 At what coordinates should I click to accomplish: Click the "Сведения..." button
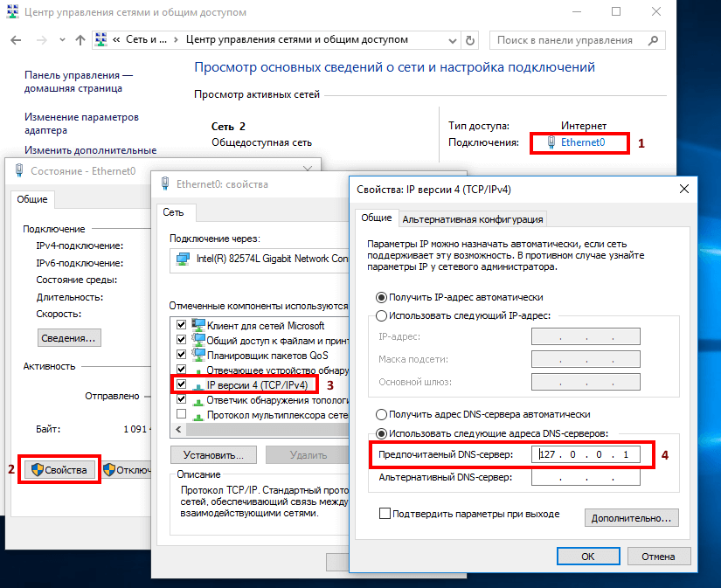pos(69,338)
